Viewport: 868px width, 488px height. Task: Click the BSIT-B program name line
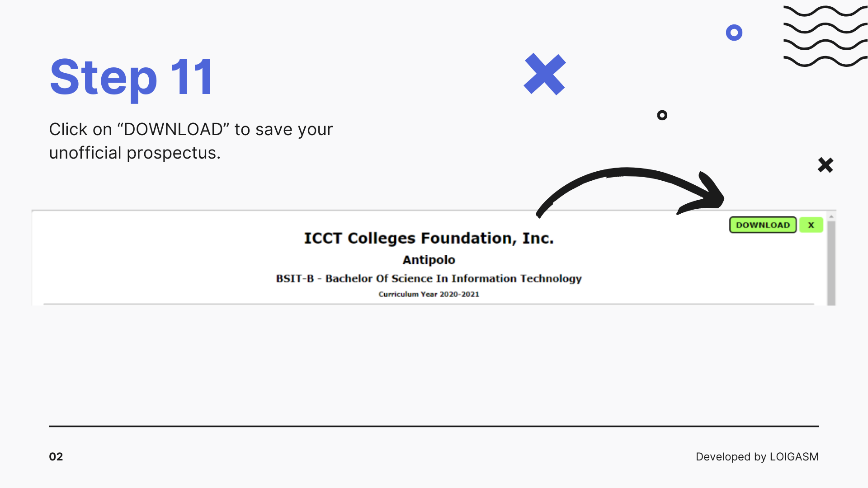pyautogui.click(x=429, y=278)
